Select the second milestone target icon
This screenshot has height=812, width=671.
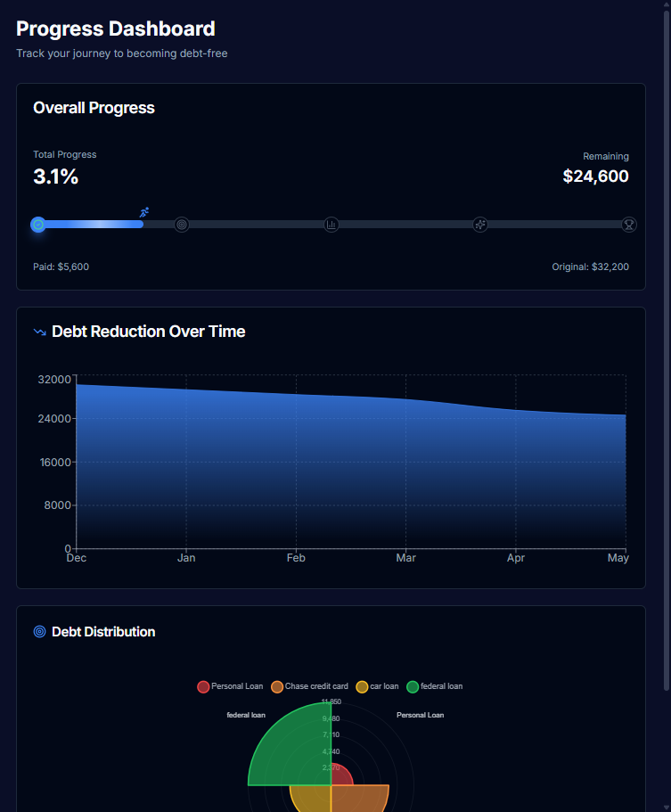pos(182,225)
